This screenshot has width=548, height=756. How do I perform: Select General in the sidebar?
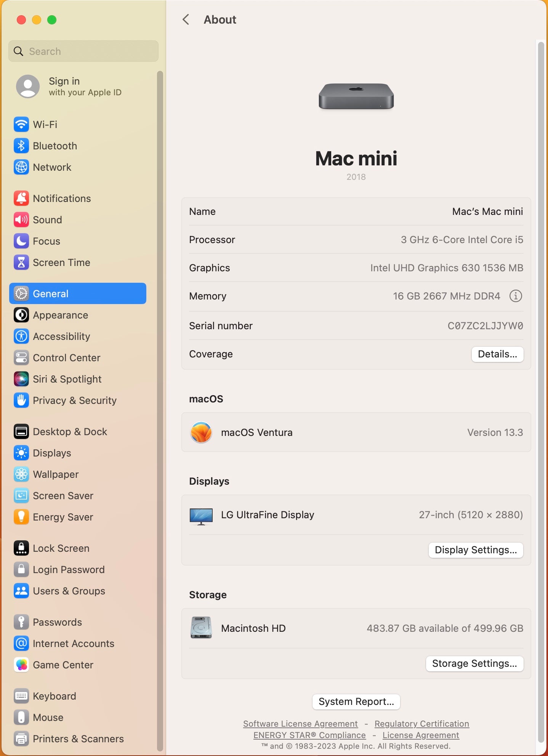pos(78,293)
